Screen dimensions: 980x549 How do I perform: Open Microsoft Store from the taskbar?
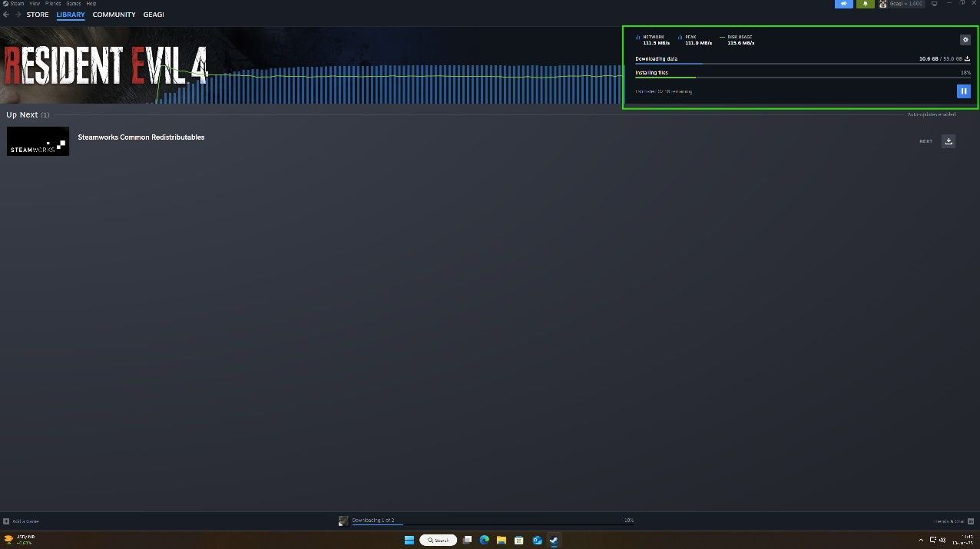tap(519, 540)
